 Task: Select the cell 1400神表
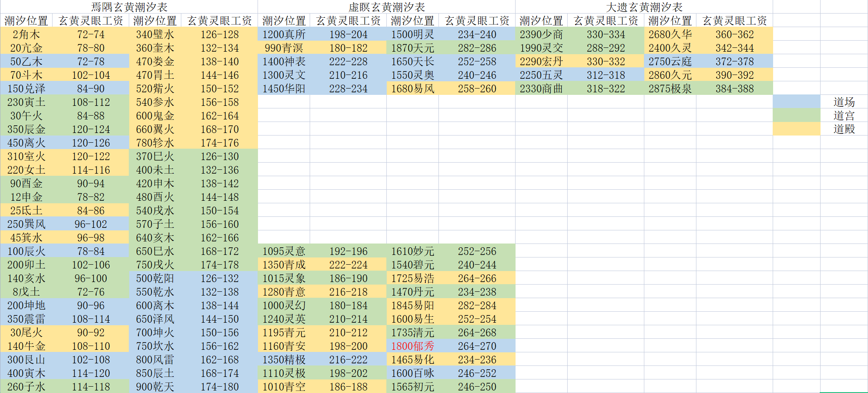click(284, 61)
